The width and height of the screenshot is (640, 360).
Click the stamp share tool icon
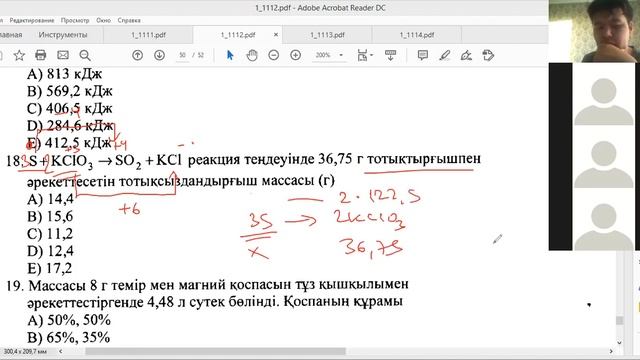tap(488, 55)
